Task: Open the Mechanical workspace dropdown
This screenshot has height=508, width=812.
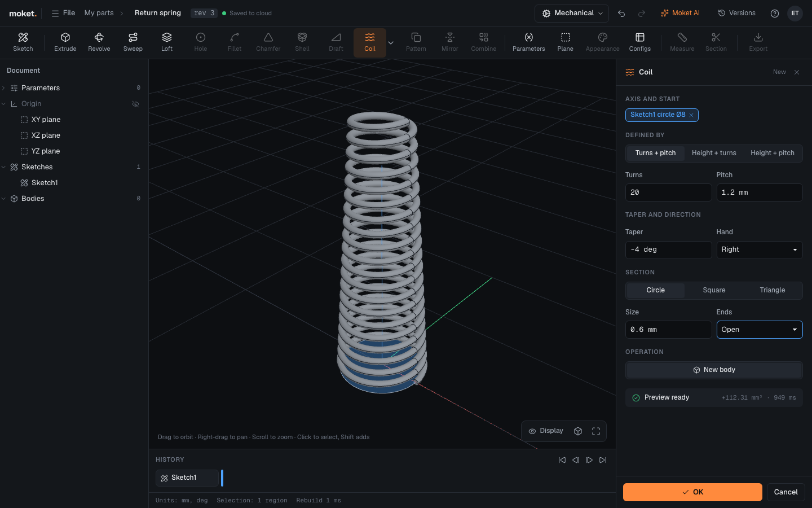Action: click(x=572, y=14)
